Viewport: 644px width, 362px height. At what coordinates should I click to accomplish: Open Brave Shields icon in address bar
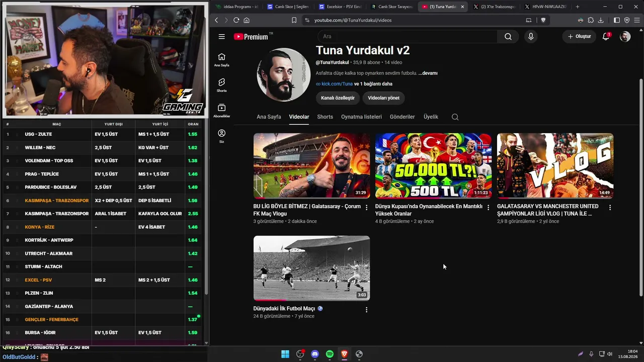pyautogui.click(x=543, y=20)
